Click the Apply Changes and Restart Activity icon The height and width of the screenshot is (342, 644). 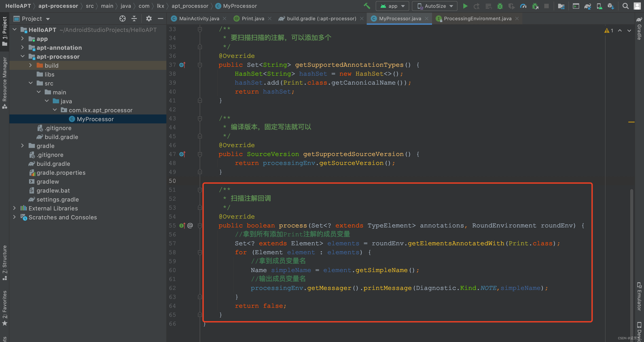[477, 6]
